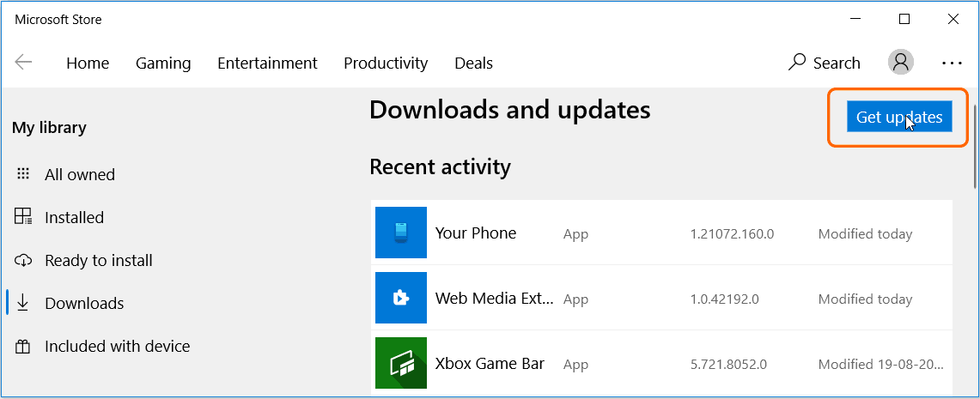Click Modified today in Your Phone row

pos(865,234)
